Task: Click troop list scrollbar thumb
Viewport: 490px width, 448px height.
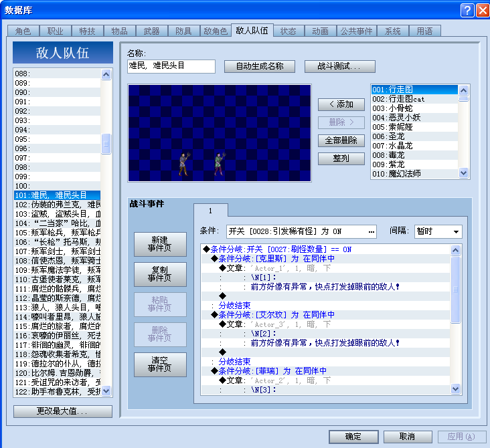Action: click(x=106, y=144)
